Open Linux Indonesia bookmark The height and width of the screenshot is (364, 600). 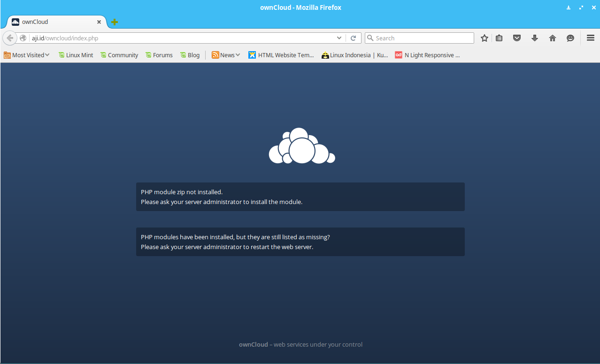click(355, 55)
